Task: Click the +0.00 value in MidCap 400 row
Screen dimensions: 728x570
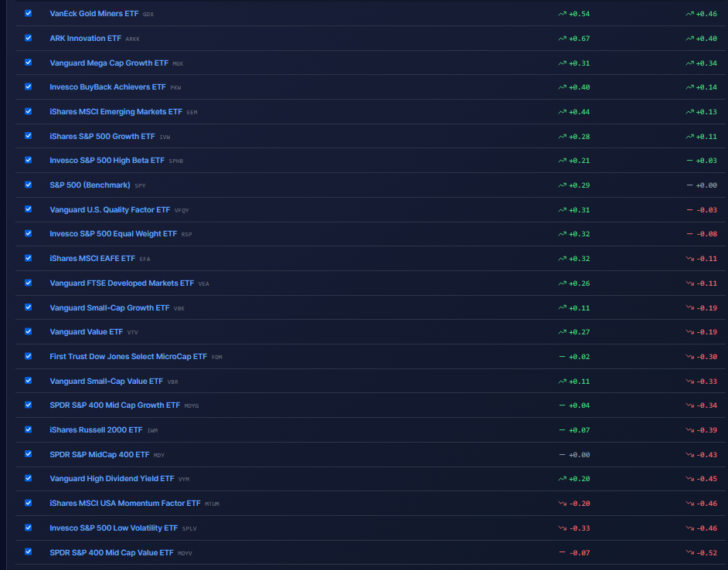Action: pos(579,454)
